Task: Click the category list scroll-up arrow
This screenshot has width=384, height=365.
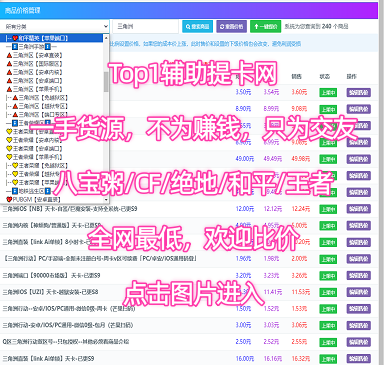Action: tap(106, 38)
